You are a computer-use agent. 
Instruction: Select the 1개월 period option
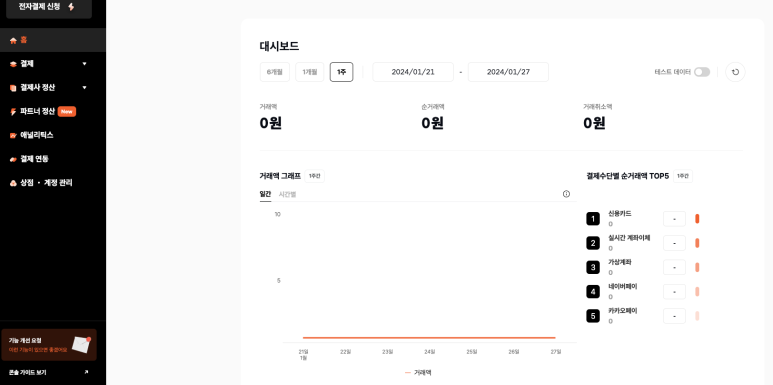[x=310, y=72]
